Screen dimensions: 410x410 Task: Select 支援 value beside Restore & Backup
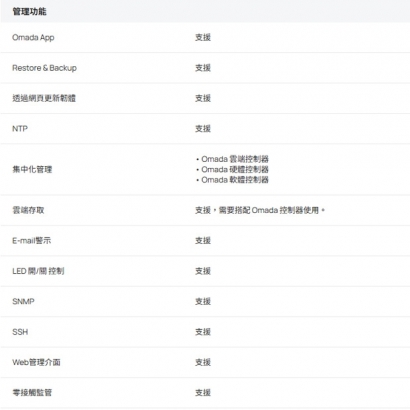click(x=203, y=68)
